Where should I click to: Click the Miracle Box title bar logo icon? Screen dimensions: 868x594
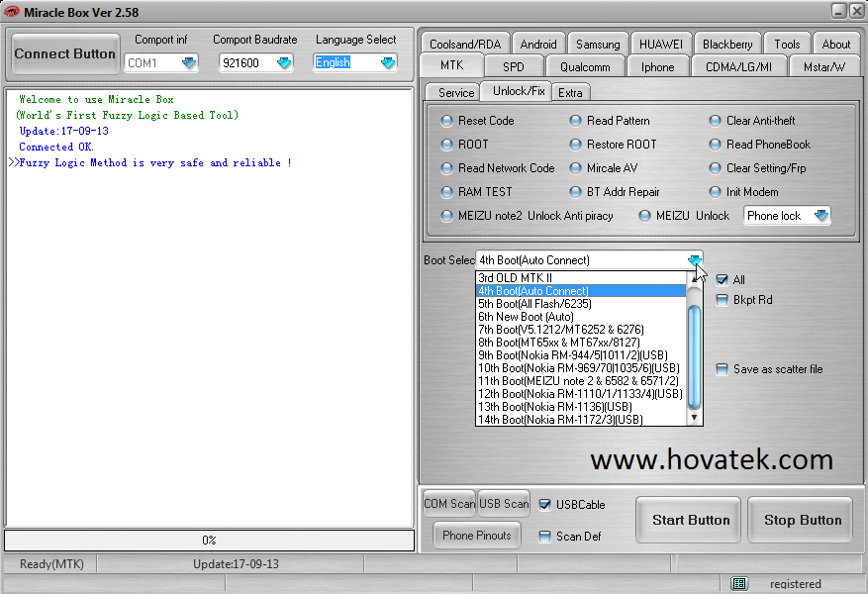pos(11,12)
